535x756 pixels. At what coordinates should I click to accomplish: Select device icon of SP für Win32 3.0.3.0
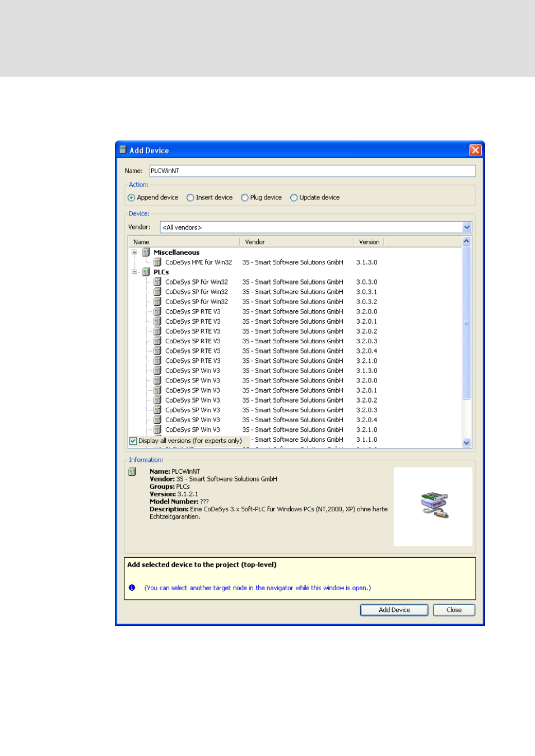(157, 282)
